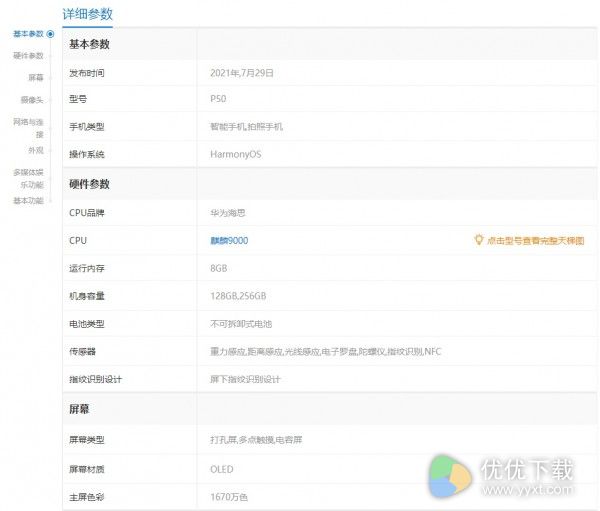Select the HarmonyOS value
This screenshot has width=600, height=511.
(236, 154)
